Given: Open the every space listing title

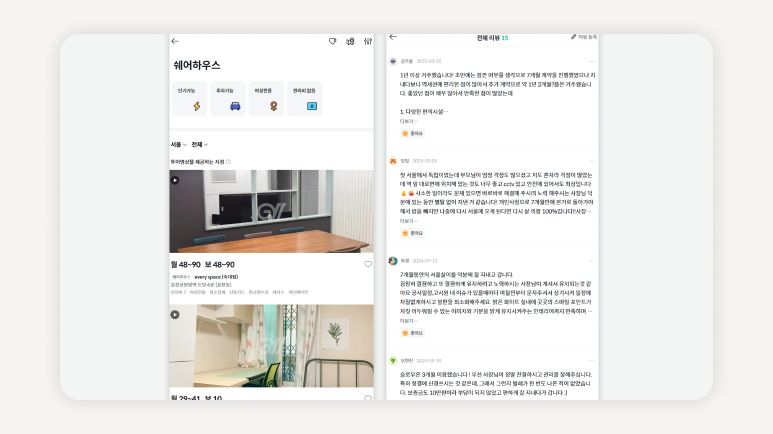Looking at the screenshot, I should point(216,277).
